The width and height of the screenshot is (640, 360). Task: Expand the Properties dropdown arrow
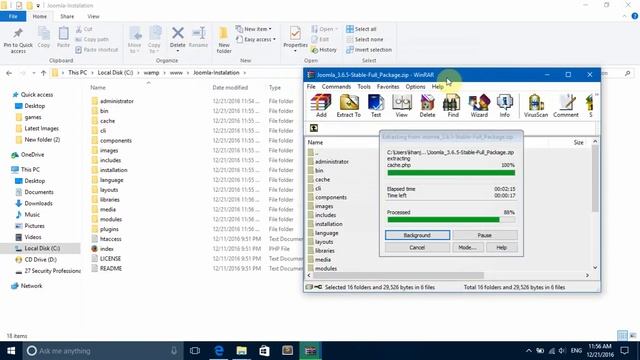tap(295, 51)
